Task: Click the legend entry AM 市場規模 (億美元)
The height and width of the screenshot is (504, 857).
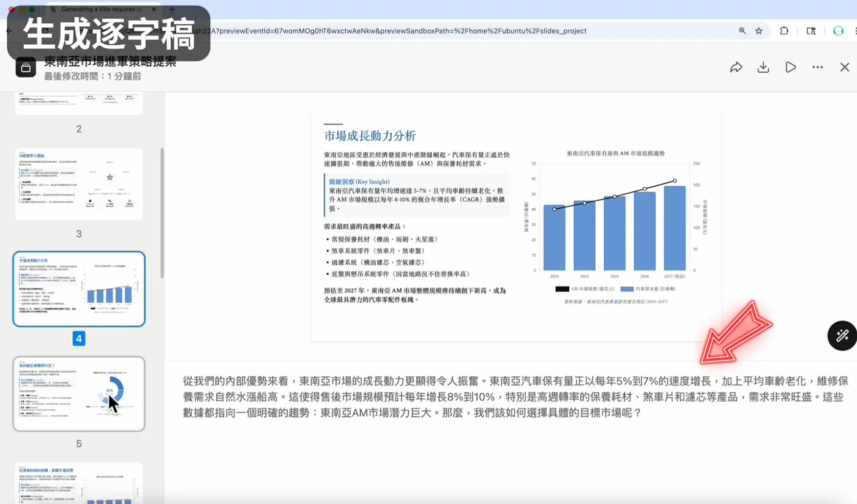Action: coord(584,289)
